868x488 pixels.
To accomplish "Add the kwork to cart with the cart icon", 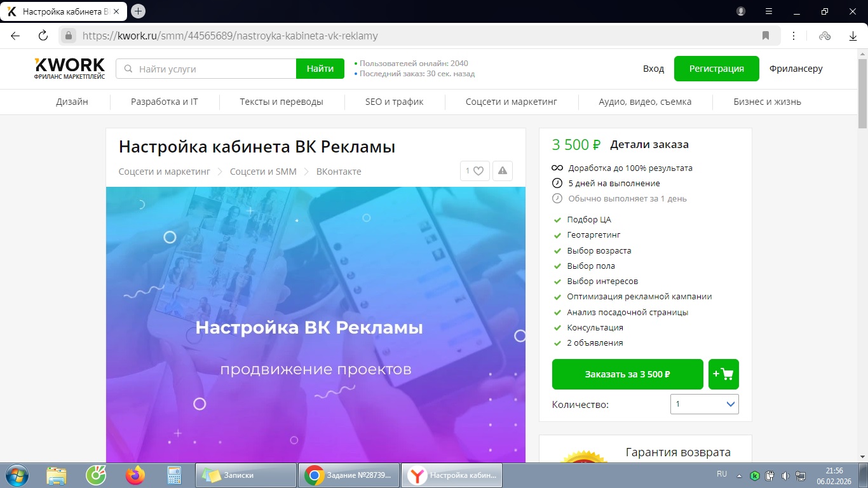I will [x=724, y=374].
